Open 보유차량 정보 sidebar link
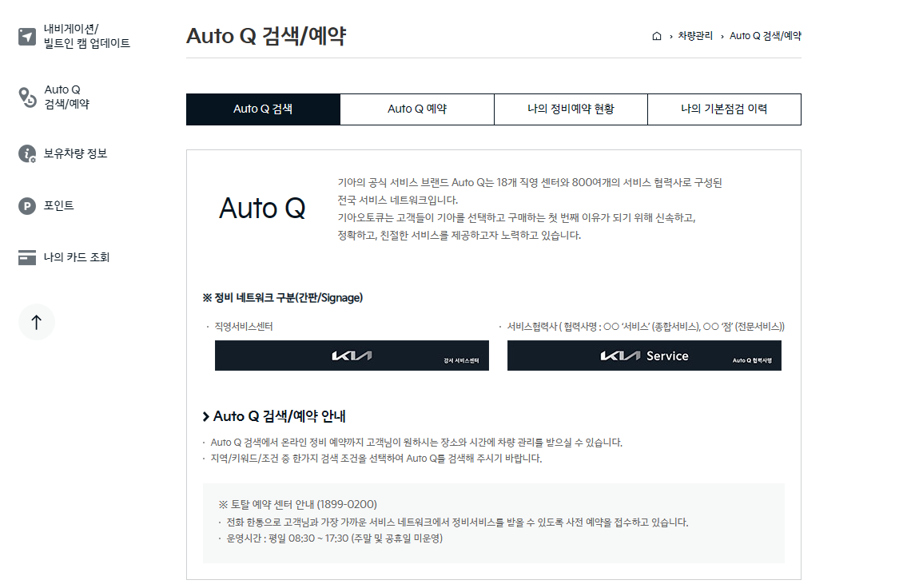The image size is (903, 588). pyautogui.click(x=75, y=153)
